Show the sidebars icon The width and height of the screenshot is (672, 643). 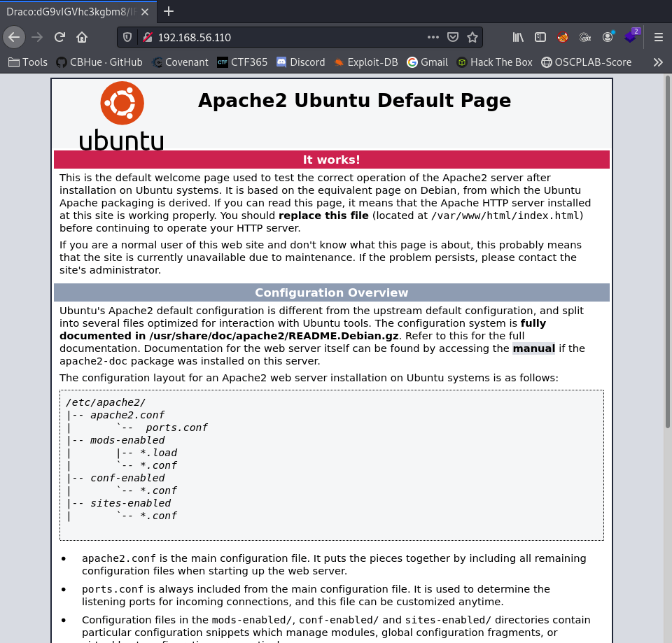(540, 37)
